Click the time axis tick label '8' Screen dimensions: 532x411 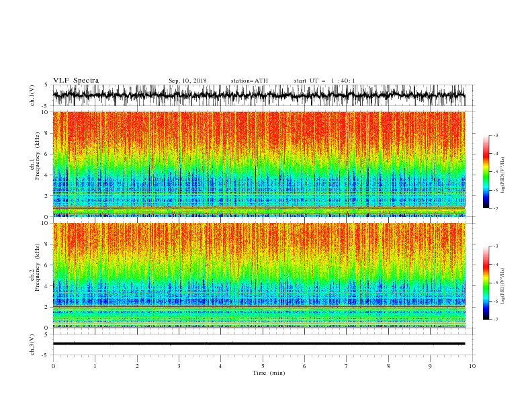(x=388, y=366)
